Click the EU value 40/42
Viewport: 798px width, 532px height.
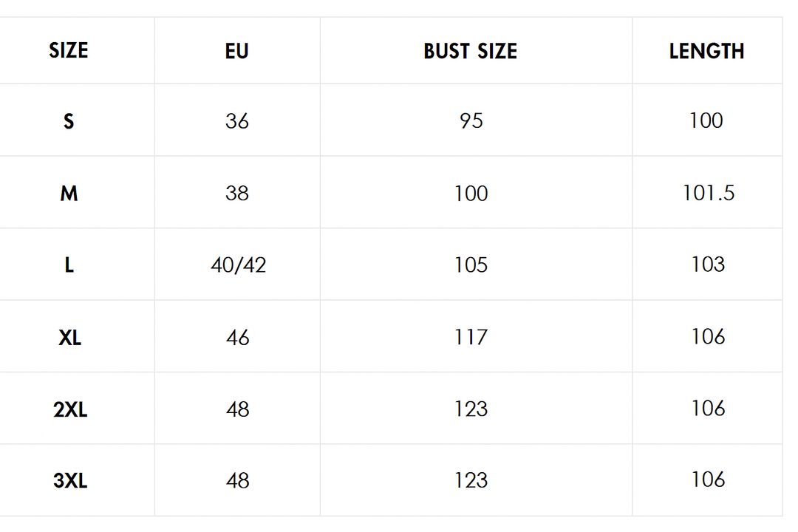(238, 265)
